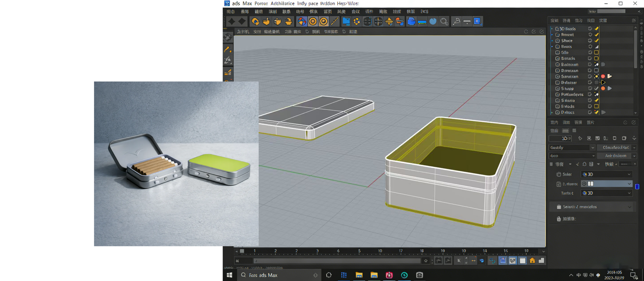
Task: Click the red dot tag on Smraten layer
Action: (x=603, y=76)
